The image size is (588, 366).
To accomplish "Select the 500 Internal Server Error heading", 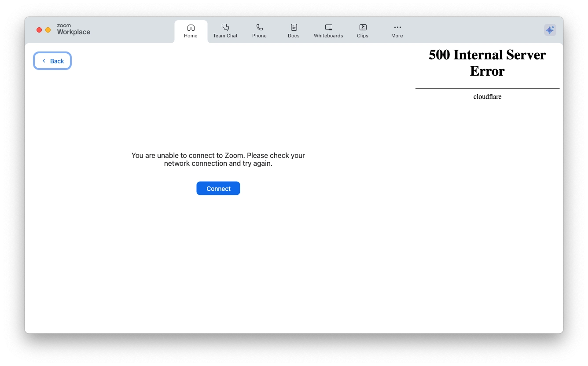I will 487,63.
